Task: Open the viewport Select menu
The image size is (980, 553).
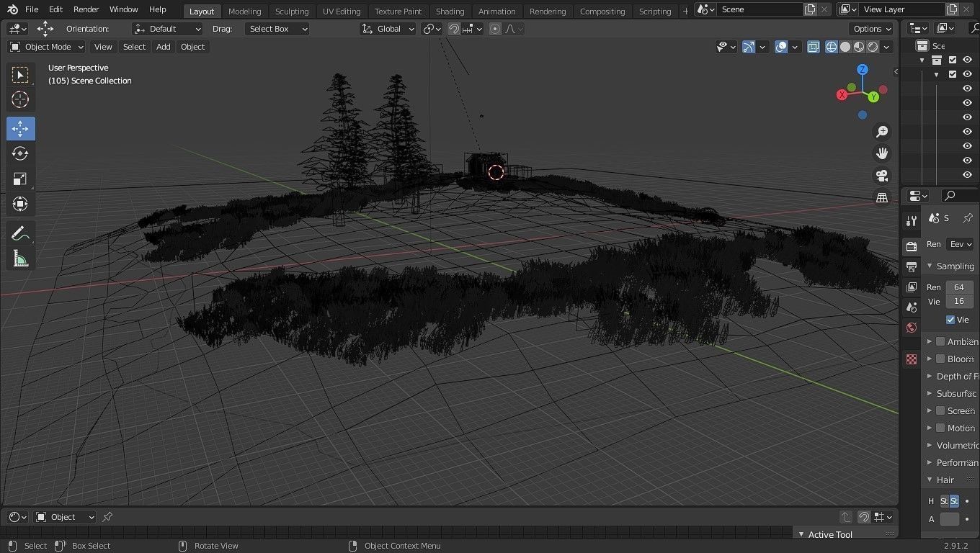Action: pos(134,47)
